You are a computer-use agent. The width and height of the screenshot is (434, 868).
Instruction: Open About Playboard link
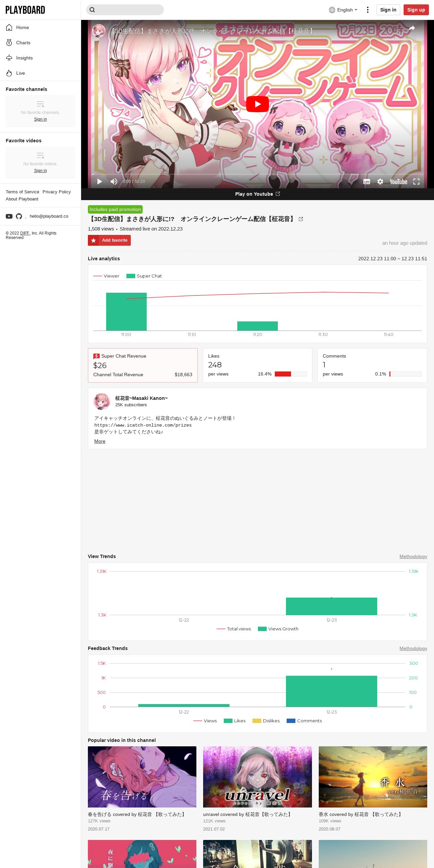point(22,199)
